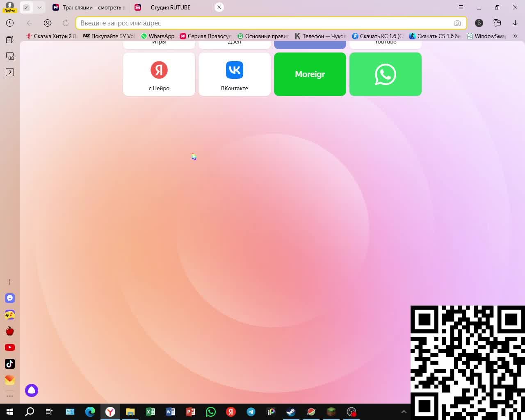Image resolution: width=525 pixels, height=420 pixels.
Task: Click the Войти profile button
Action: coord(10,7)
